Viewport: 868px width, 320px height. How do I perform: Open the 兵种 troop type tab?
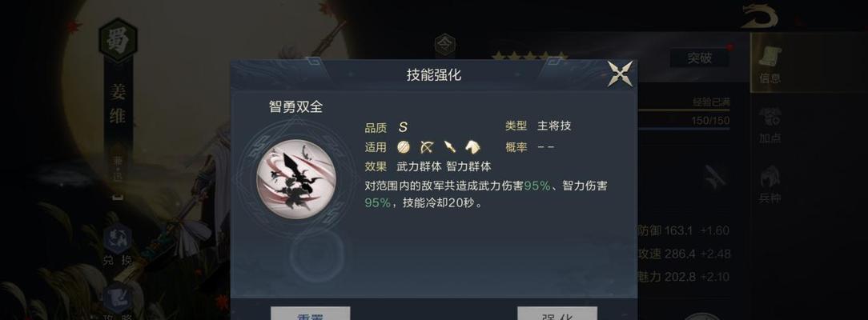tap(770, 184)
